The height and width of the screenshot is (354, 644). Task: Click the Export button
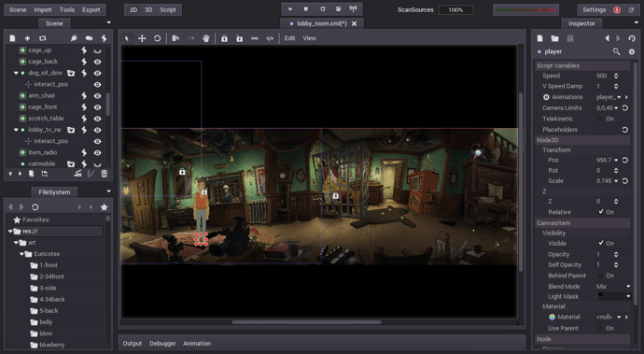[91, 10]
